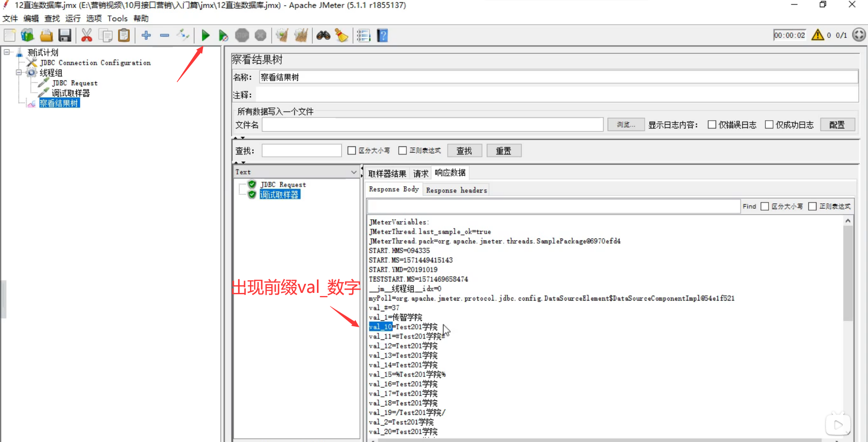Screen dimensions: 868x442
Task: Open the 选项 menu
Action: coord(94,19)
